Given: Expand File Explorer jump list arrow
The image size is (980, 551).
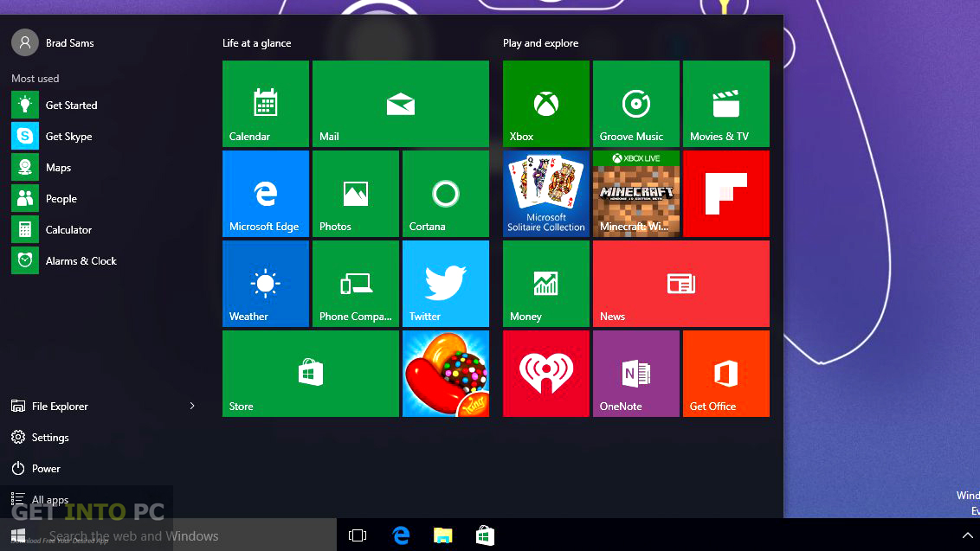Looking at the screenshot, I should pyautogui.click(x=192, y=406).
